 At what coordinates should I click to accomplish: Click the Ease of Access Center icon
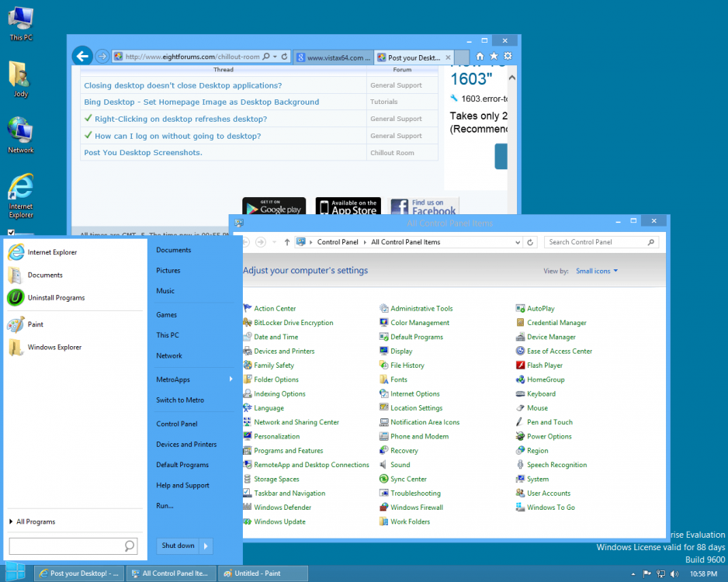tap(521, 351)
